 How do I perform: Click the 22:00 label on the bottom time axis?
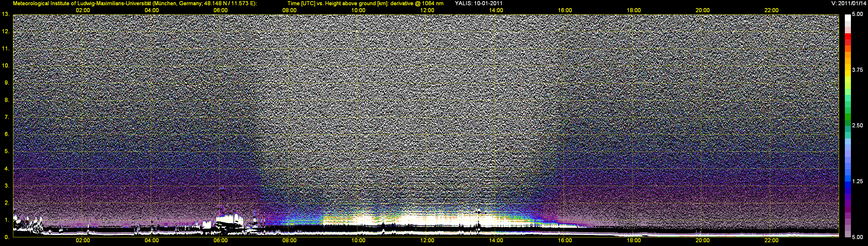(771, 241)
